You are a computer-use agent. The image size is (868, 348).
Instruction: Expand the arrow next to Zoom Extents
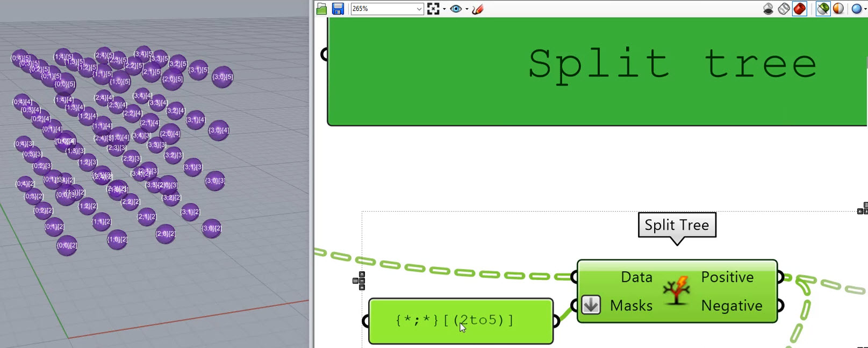(x=444, y=9)
